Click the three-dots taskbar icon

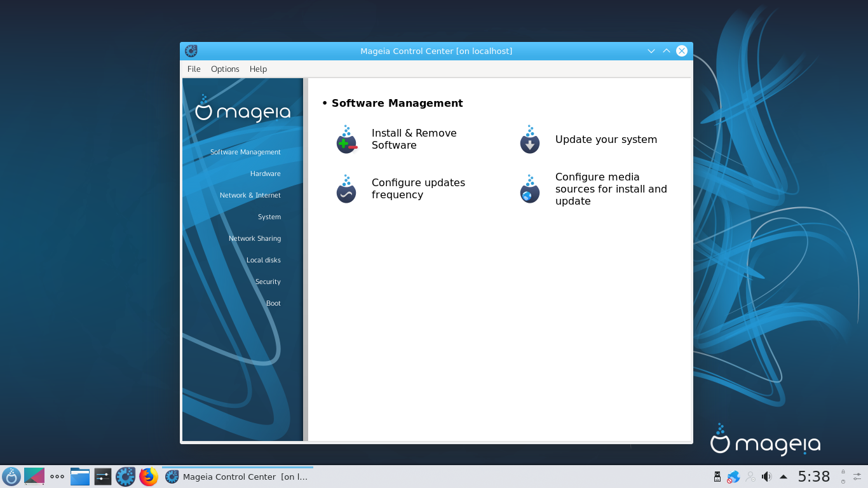coord(57,477)
